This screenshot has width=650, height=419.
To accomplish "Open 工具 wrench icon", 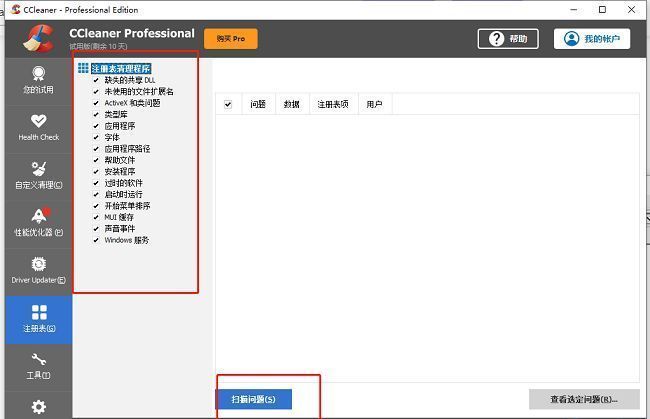I will tap(38, 360).
